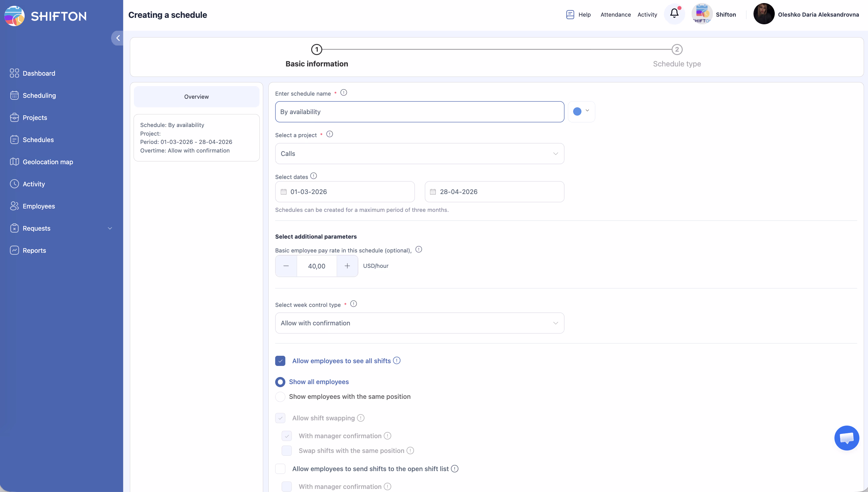Select Show employees with same position
The height and width of the screenshot is (492, 868).
pyautogui.click(x=280, y=397)
